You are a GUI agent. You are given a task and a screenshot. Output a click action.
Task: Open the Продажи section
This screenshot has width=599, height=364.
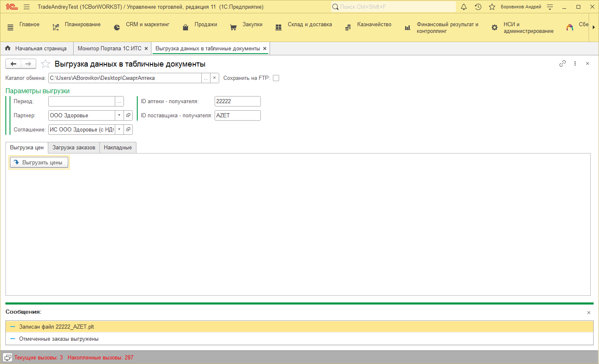205,25
